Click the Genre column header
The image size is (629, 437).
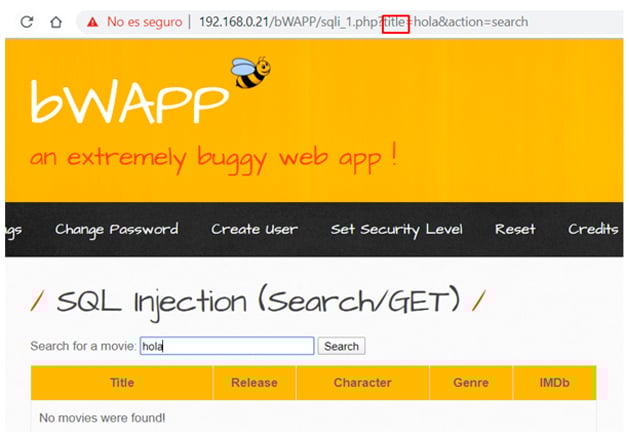pyautogui.click(x=470, y=383)
